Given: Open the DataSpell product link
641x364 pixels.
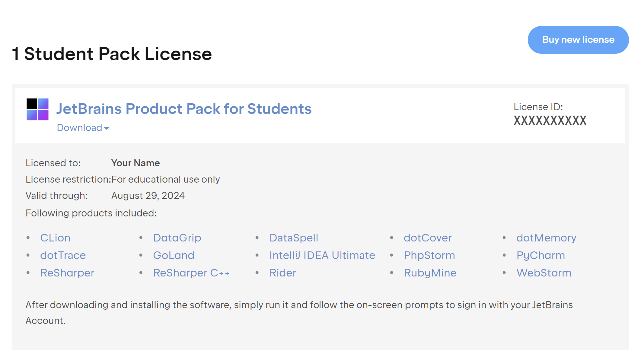Looking at the screenshot, I should pyautogui.click(x=294, y=238).
